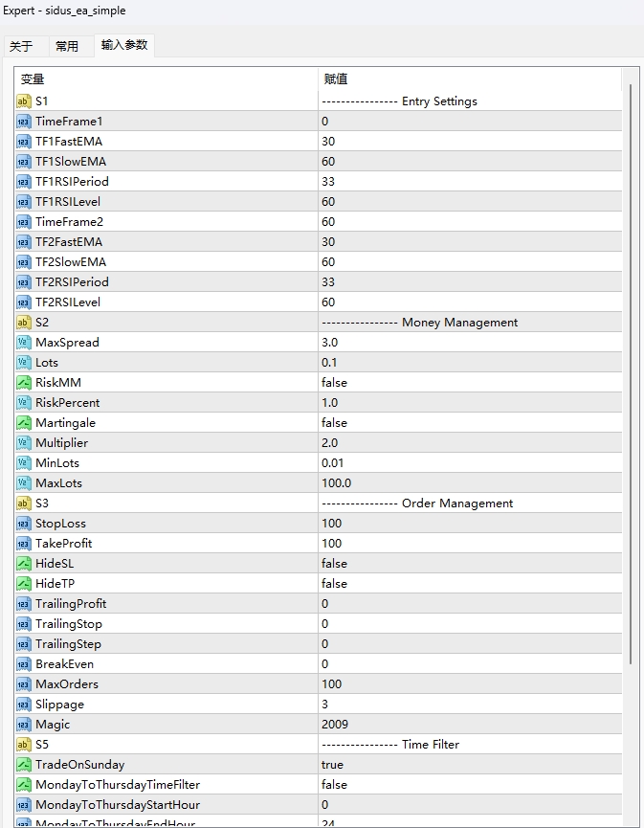This screenshot has height=828, width=644.
Task: Click the Time Filter section value
Action: click(x=390, y=744)
